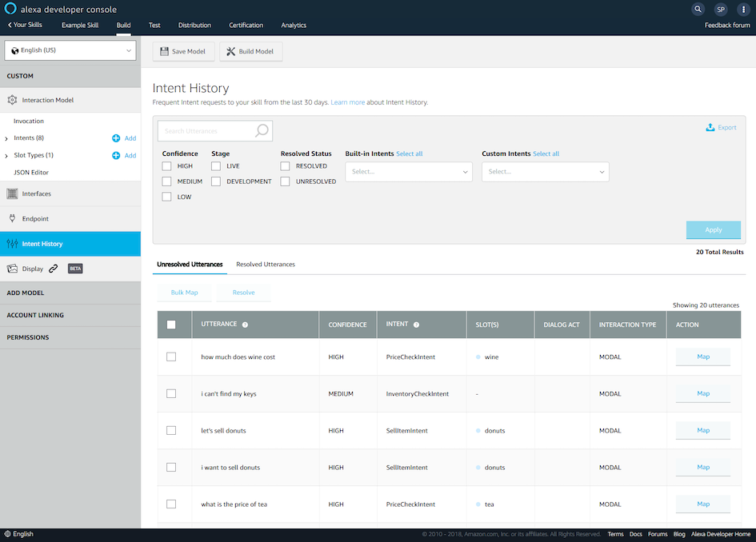Expand the Intents (8) tree item
Screen dimensions: 756x542
(6, 138)
